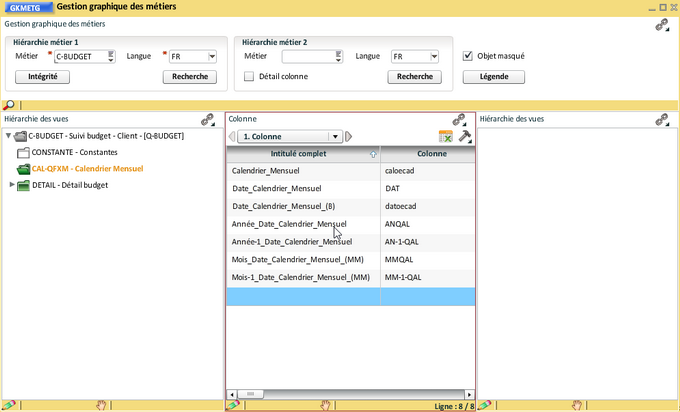680x412 pixels.
Task: Click the Légende button
Action: pyautogui.click(x=493, y=76)
